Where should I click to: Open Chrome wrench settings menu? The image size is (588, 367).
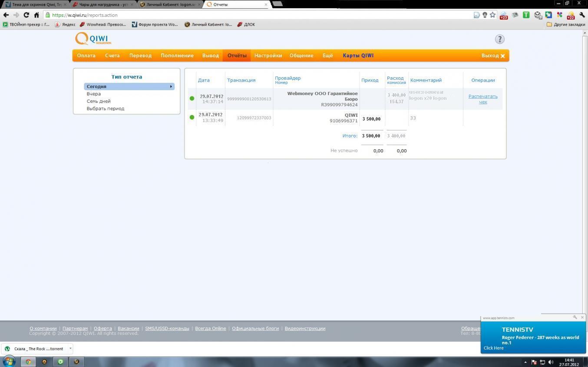582,15
